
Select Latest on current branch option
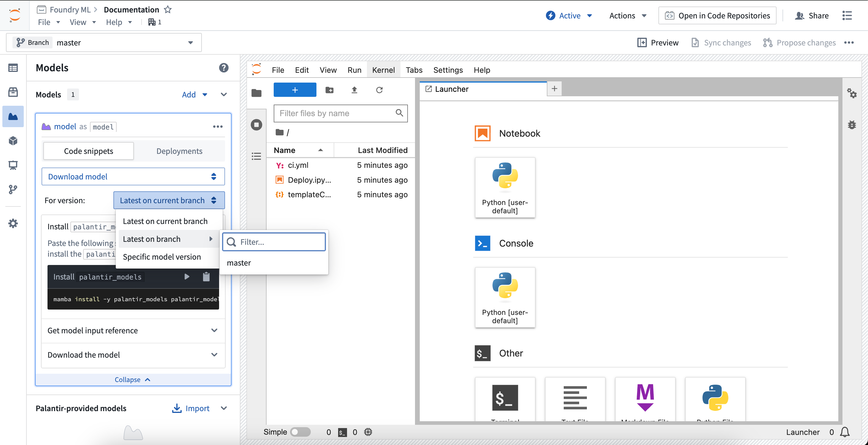[x=164, y=221]
